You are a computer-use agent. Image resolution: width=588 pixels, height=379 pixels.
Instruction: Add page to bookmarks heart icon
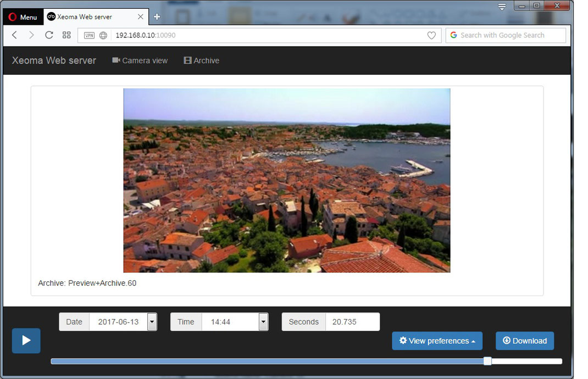click(x=431, y=35)
